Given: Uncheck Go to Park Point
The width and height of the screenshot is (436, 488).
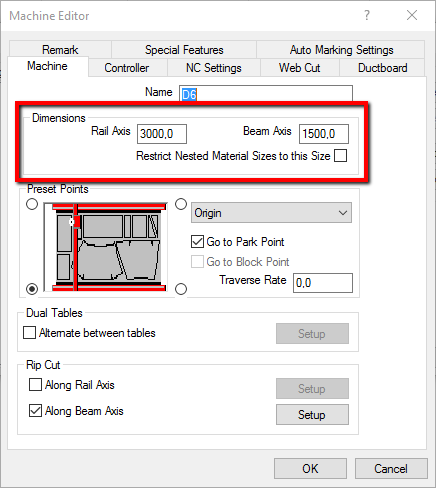Looking at the screenshot, I should coord(197,242).
